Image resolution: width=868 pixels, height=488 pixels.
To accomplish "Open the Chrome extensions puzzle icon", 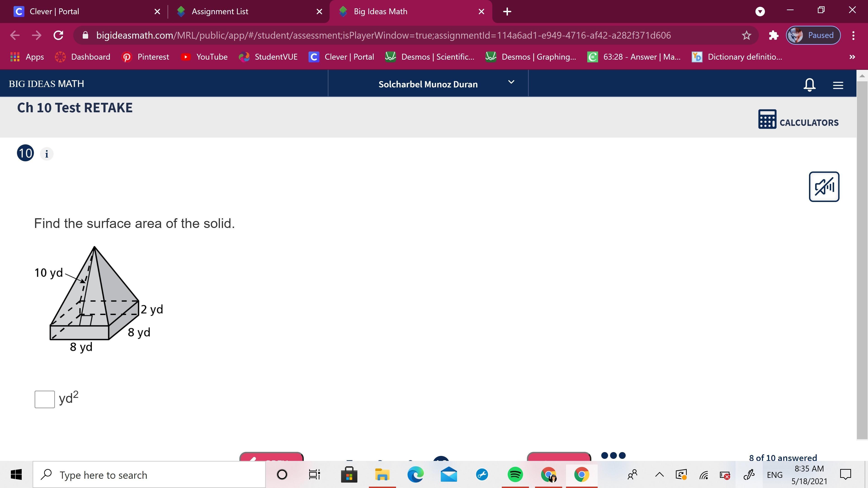I will click(x=773, y=35).
